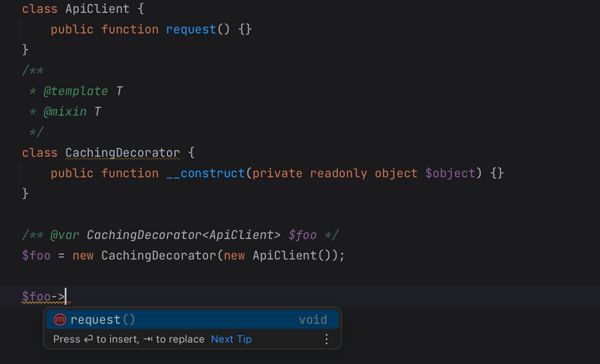Click the underlined $foo before the arrow
This screenshot has height=364, width=600.
[x=36, y=296]
